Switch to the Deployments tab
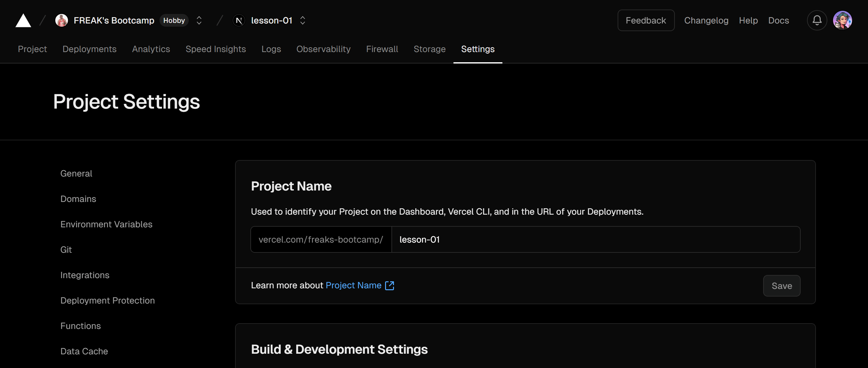 tap(89, 49)
